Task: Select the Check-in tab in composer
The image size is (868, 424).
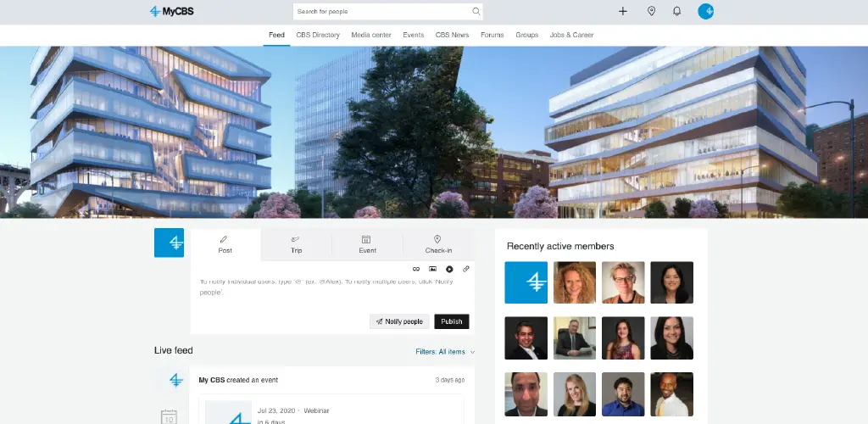Action: (438, 245)
